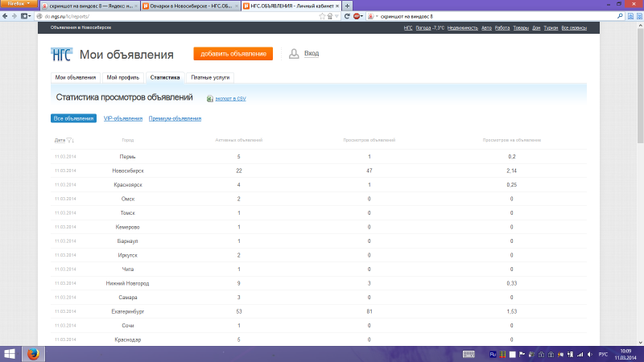
Task: Open the network signal tray icon
Action: click(580, 354)
